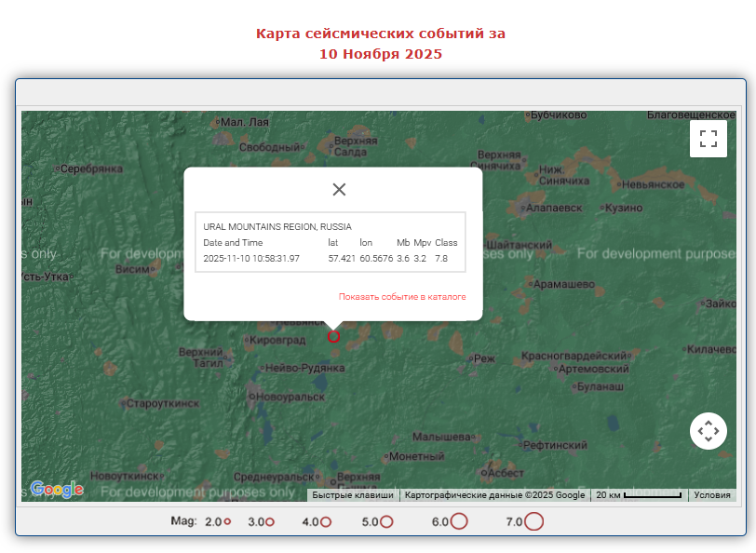Open the 'Условия' terms link
756x553 pixels.
click(x=712, y=495)
